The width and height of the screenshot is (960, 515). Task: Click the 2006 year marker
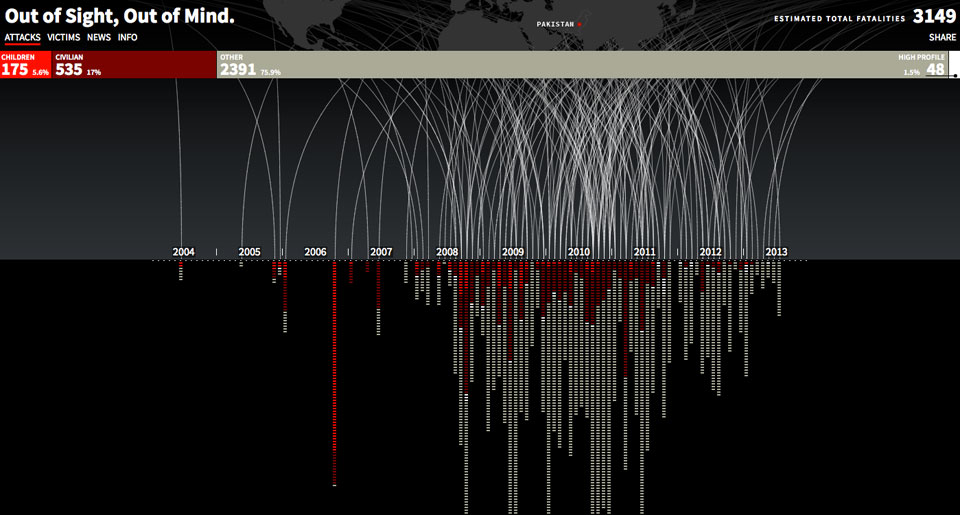[315, 252]
